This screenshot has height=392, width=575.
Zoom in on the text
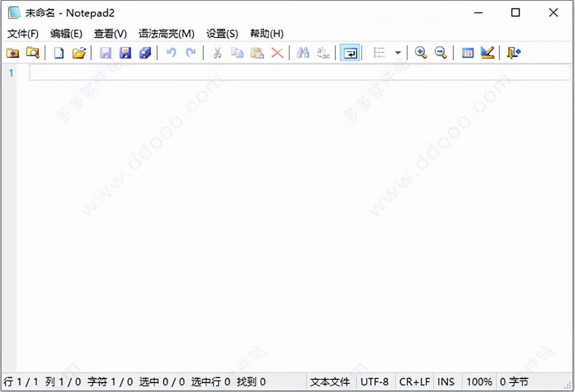pyautogui.click(x=421, y=53)
